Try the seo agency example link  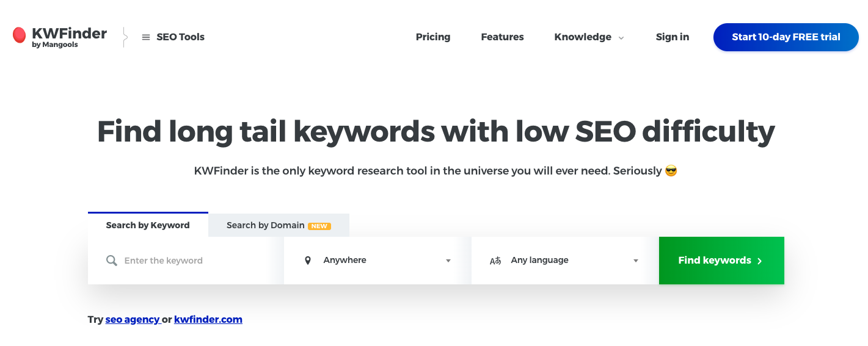coord(132,319)
